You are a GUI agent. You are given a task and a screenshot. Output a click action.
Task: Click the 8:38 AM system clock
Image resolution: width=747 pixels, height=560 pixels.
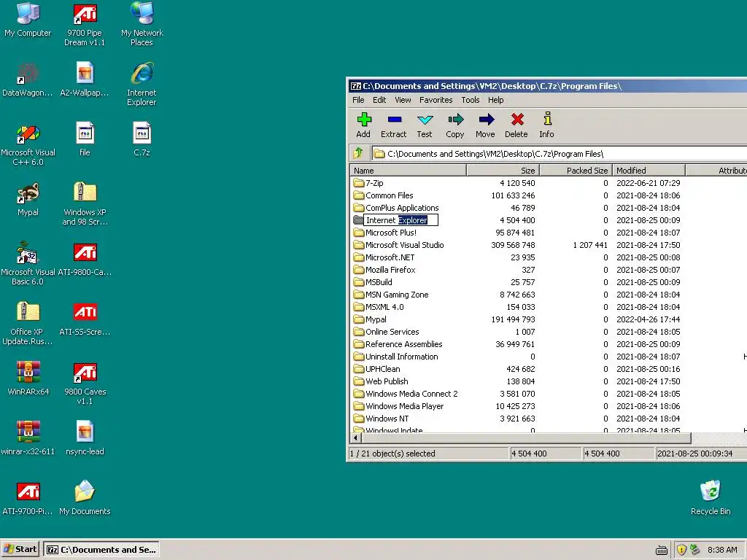[x=722, y=550]
